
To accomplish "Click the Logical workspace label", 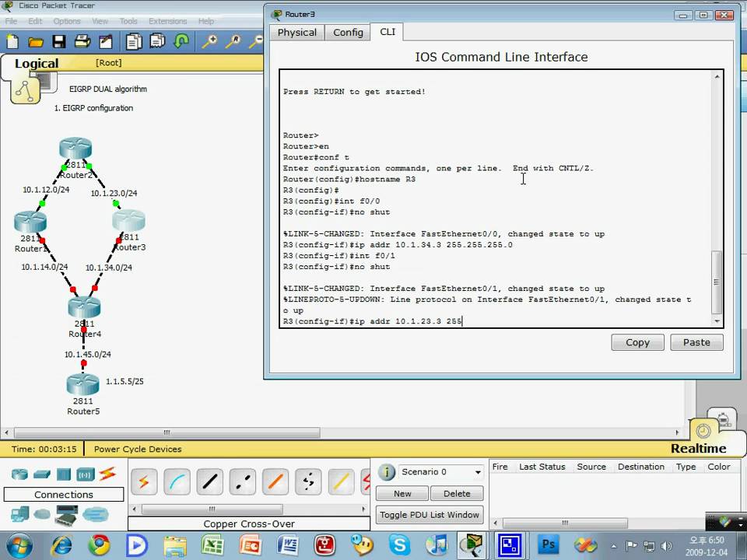I will (x=37, y=63).
